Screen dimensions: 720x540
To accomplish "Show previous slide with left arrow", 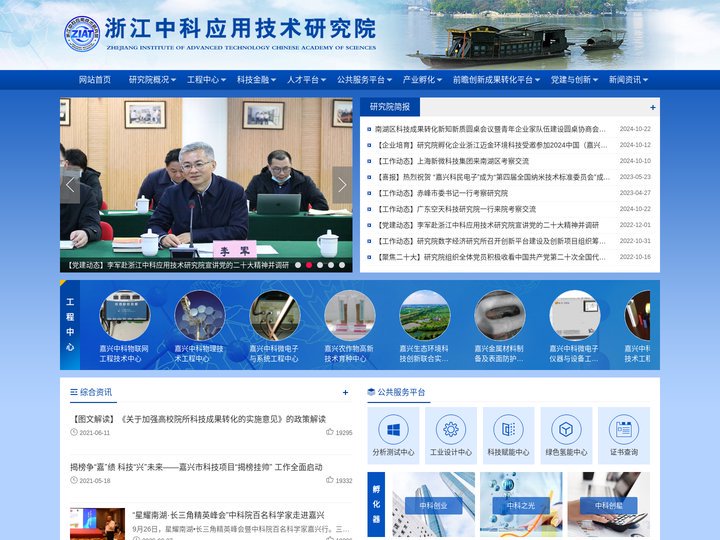I will pyautogui.click(x=70, y=185).
